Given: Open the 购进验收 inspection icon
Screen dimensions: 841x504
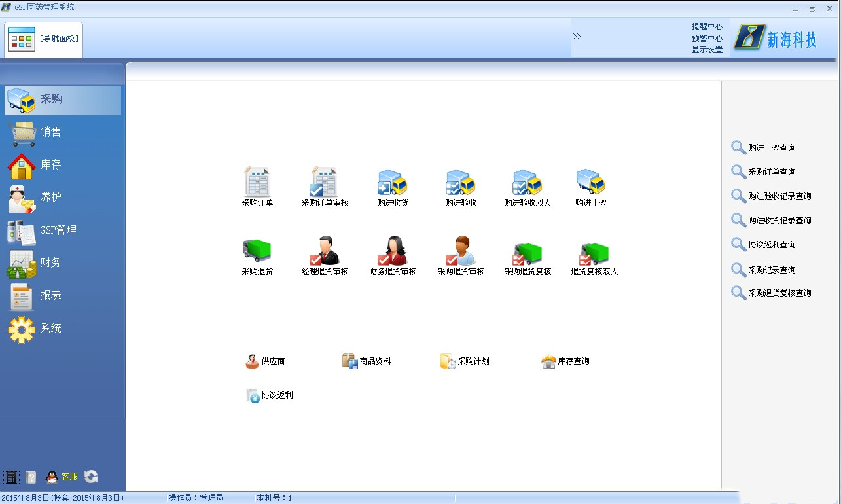Looking at the screenshot, I should [x=461, y=188].
